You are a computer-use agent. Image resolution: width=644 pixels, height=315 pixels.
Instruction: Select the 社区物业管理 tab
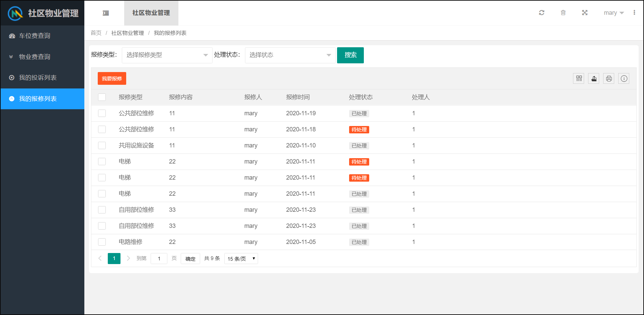click(x=151, y=13)
